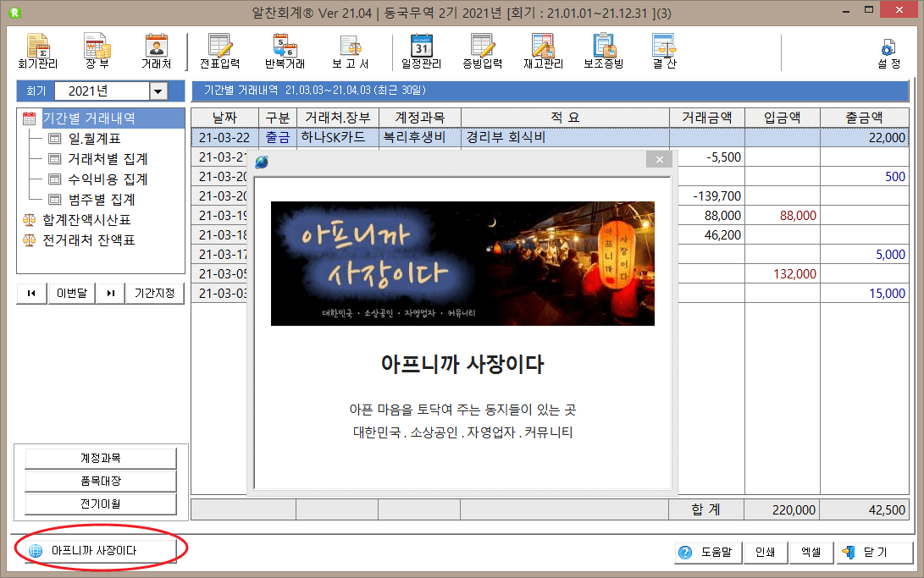Open 거래처 toolbar icon
The height and width of the screenshot is (578, 924).
coord(156,52)
